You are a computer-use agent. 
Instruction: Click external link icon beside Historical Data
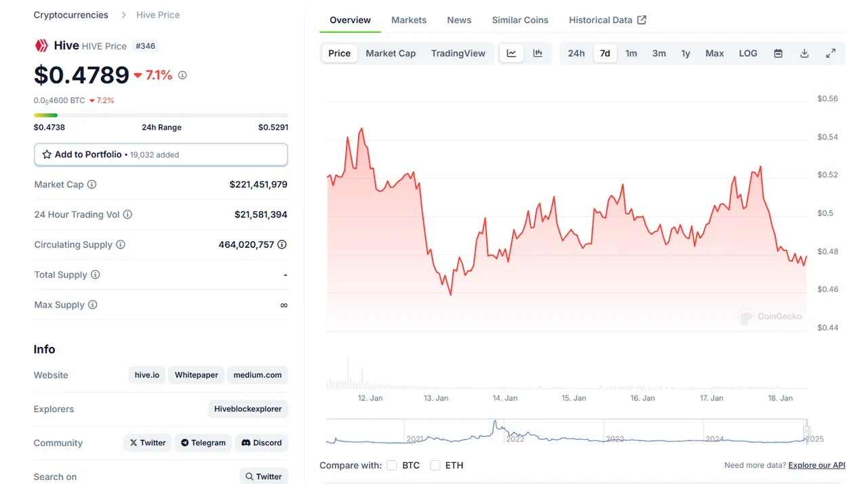642,20
